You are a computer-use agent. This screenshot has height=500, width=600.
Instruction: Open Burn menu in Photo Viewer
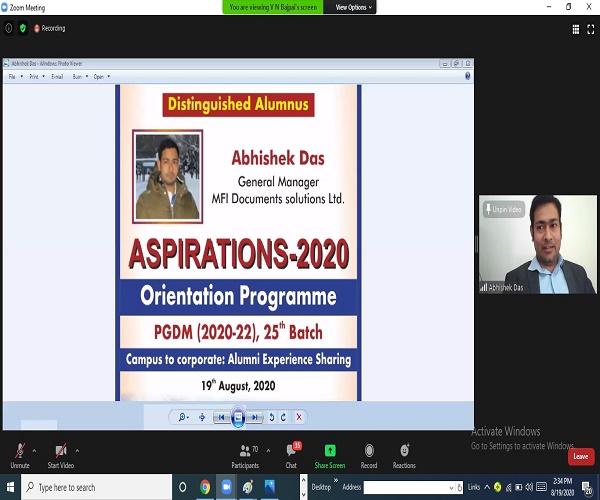pyautogui.click(x=80, y=77)
